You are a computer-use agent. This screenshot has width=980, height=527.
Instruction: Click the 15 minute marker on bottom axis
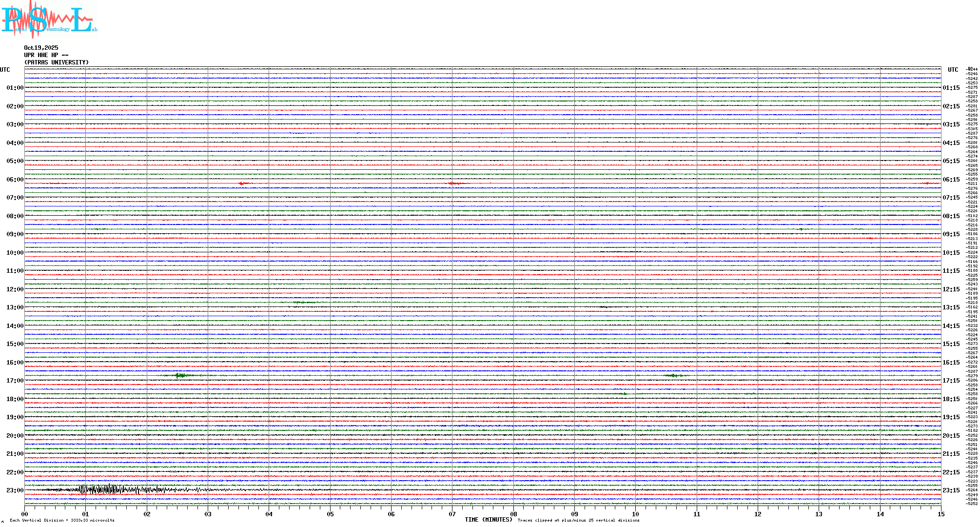(941, 514)
